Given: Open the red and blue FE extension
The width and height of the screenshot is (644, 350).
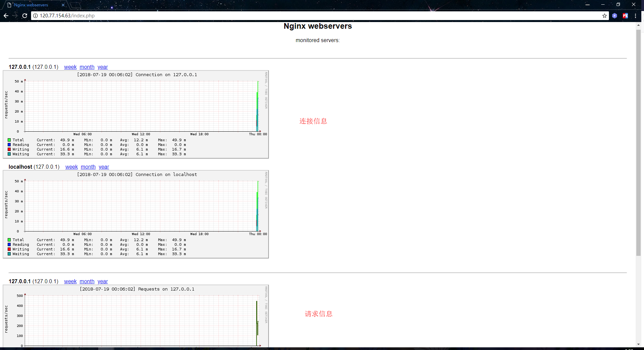Looking at the screenshot, I should pyautogui.click(x=625, y=15).
